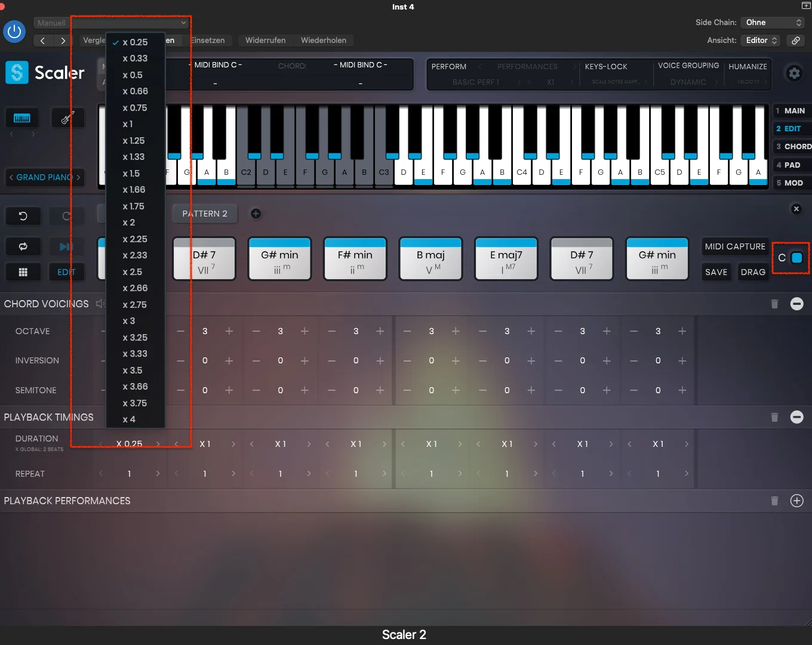Delete Chord Voicings section with trash icon

coord(774,304)
